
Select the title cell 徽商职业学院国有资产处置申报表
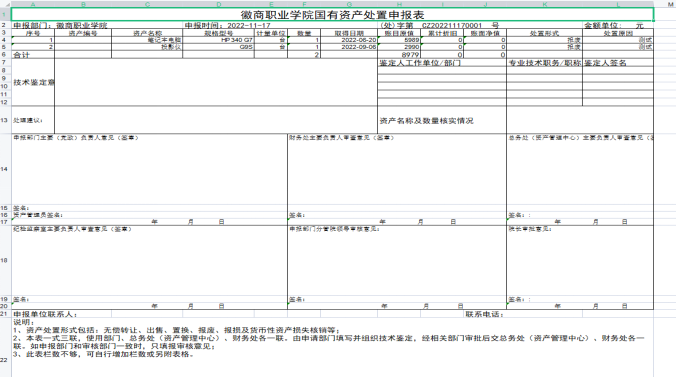point(332,14)
